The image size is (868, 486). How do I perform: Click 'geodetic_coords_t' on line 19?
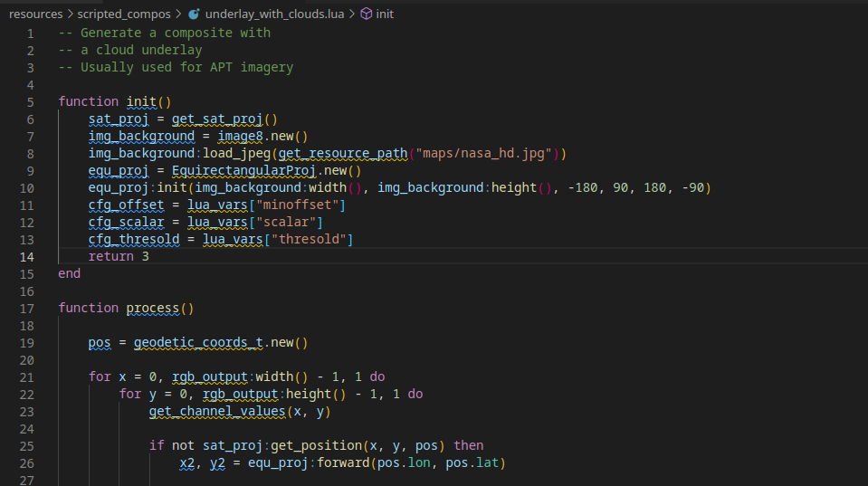click(x=198, y=342)
